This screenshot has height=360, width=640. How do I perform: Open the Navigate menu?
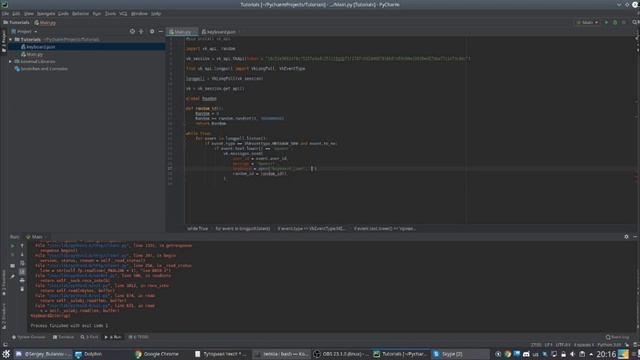click(x=46, y=13)
